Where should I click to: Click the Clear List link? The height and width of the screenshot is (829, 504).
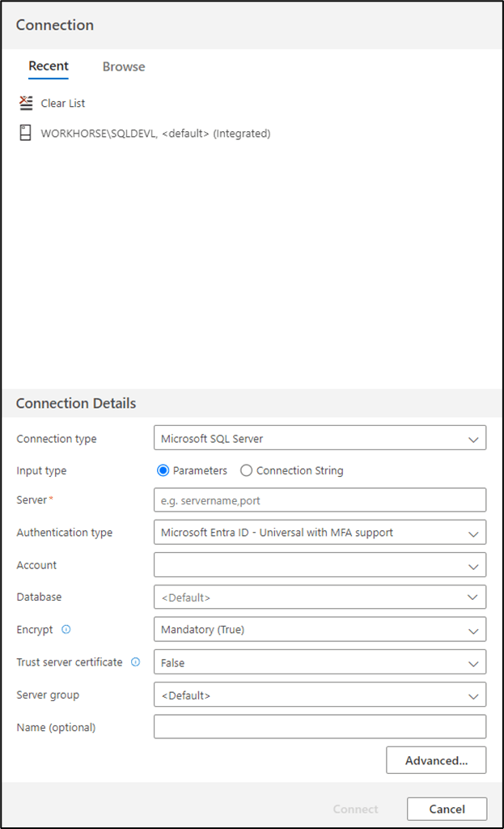63,104
